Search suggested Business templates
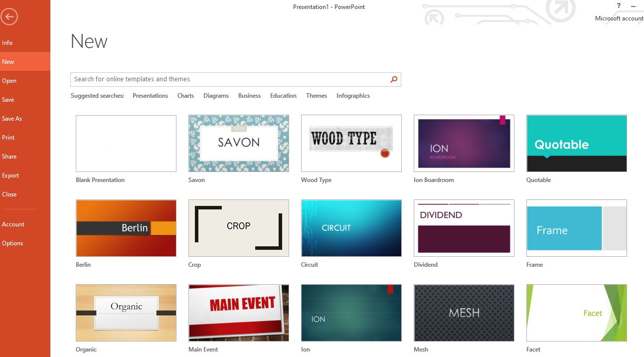The width and height of the screenshot is (644, 357). 249,96
